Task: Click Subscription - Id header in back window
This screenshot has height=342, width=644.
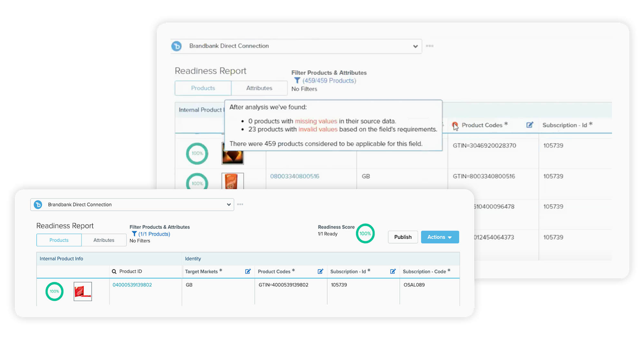Action: (x=564, y=125)
